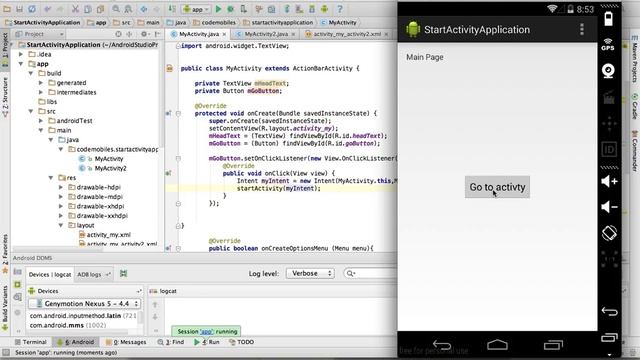Click the 'app' link in session balloon
The image size is (640, 360).
[x=207, y=331]
